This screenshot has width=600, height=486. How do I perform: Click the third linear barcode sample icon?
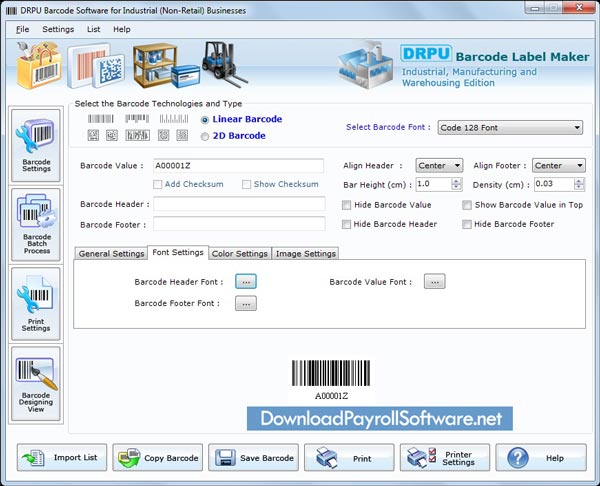coord(174,119)
